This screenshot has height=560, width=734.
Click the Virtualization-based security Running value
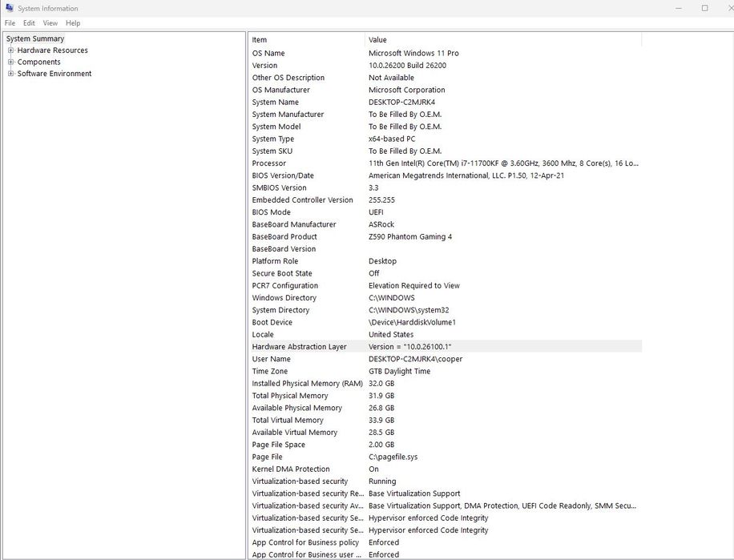click(x=382, y=481)
